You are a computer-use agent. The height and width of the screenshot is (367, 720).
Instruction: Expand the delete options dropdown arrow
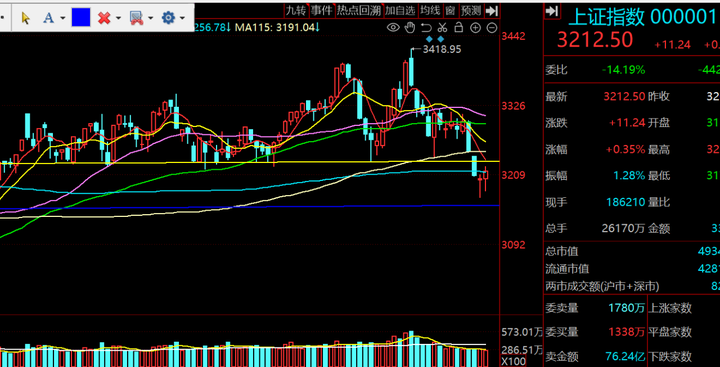(118, 18)
